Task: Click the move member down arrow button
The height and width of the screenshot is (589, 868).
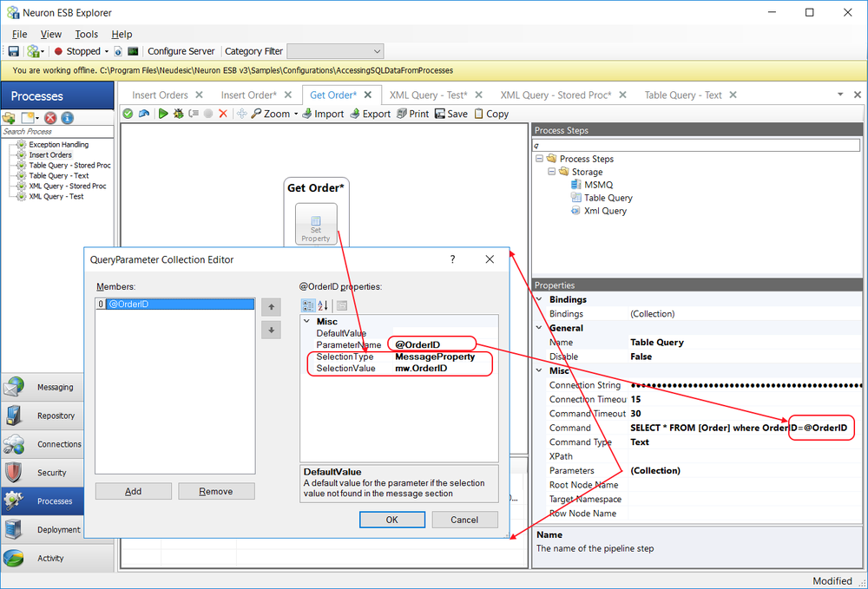Action: tap(271, 330)
